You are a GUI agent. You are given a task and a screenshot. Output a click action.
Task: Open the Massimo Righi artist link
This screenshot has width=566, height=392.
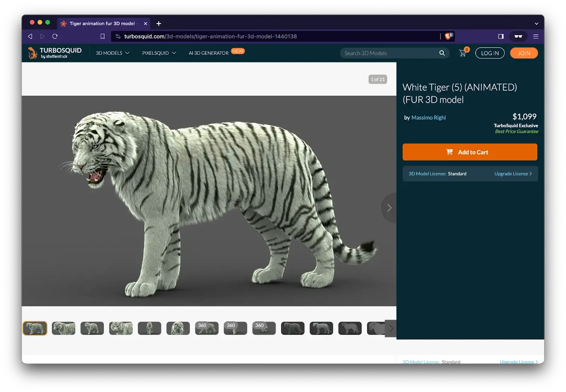[x=428, y=118]
